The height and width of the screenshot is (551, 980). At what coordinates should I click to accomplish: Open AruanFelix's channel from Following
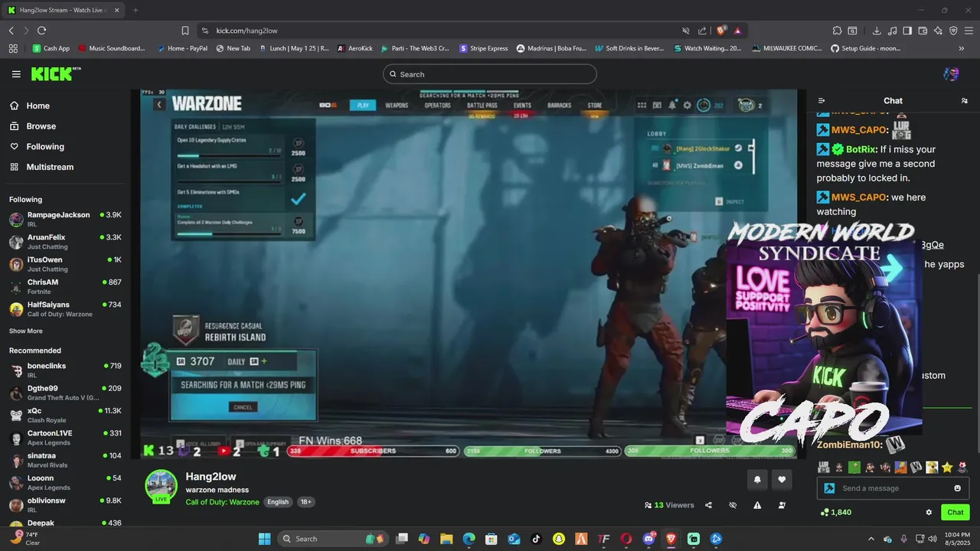tap(65, 242)
